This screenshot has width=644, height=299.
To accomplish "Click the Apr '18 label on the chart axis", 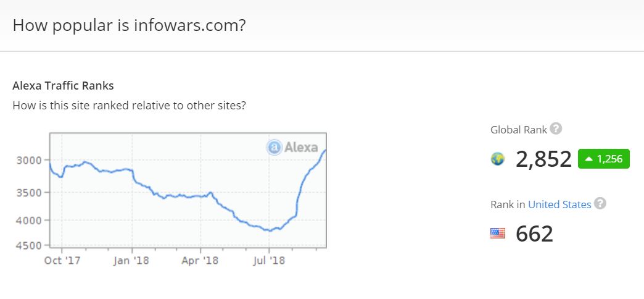I will click(x=201, y=261).
